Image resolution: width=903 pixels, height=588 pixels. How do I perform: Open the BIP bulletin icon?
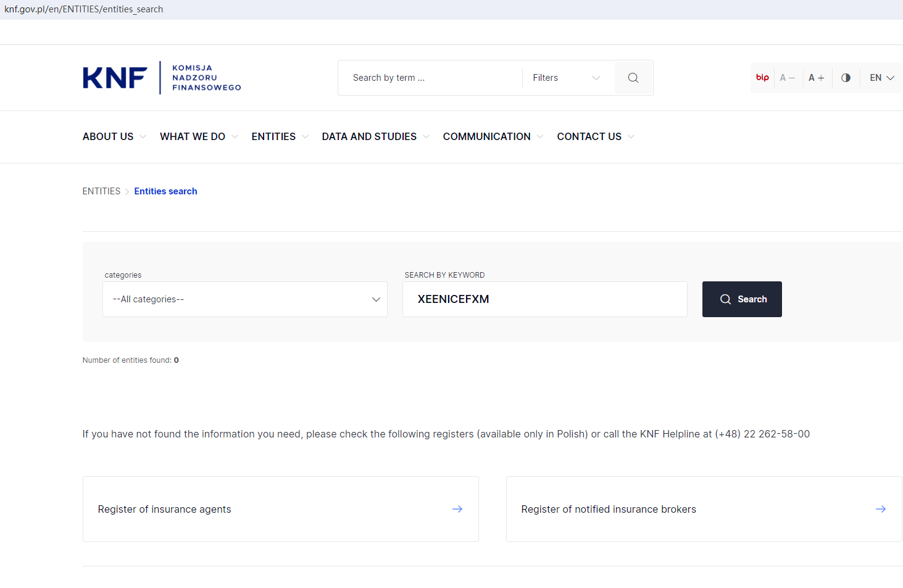tap(762, 78)
